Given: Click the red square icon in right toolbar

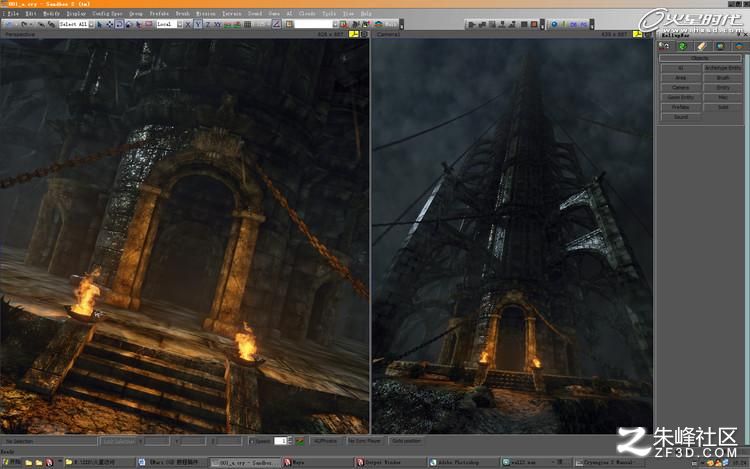Looking at the screenshot, I should [534, 24].
